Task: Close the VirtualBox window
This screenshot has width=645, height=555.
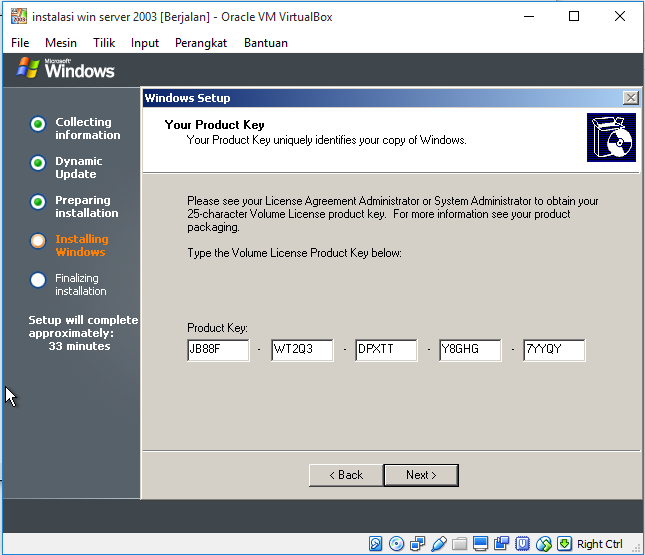Action: click(620, 16)
